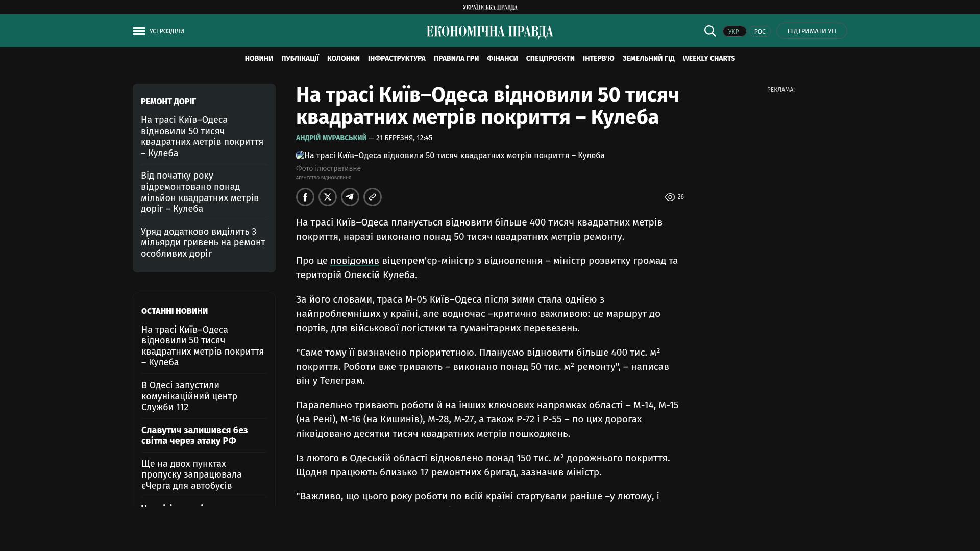Share article via Telegram icon
The image size is (980, 551).
(x=350, y=197)
